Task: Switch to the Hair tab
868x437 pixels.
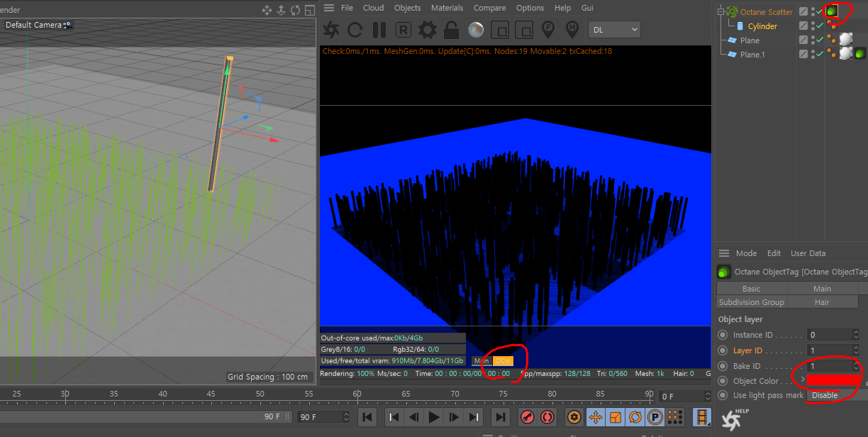Action: pos(822,302)
